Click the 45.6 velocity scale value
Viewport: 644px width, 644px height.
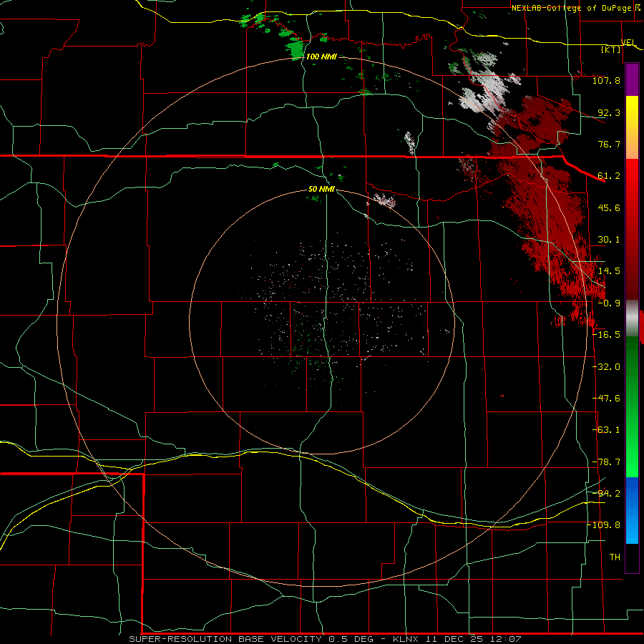(609, 208)
